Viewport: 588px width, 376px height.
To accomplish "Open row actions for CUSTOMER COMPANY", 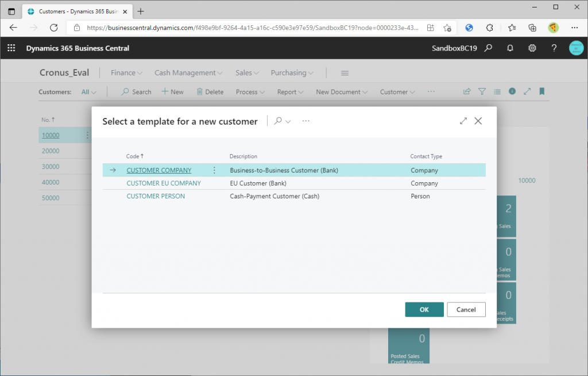I will point(214,170).
